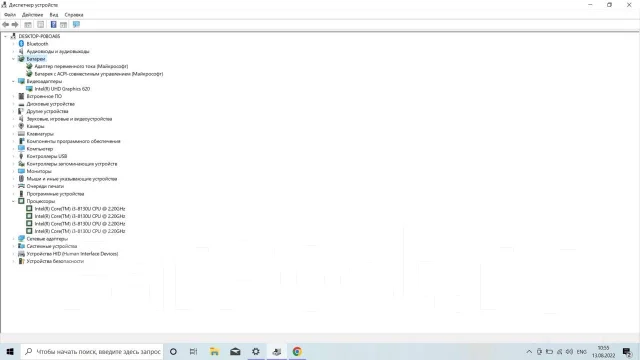Click the volume speaker tray icon

569,351
